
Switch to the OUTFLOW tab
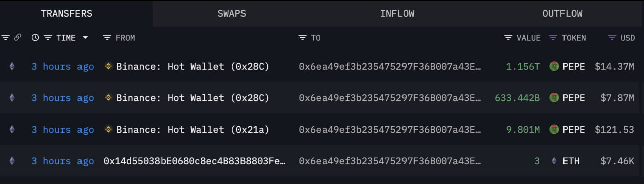562,14
